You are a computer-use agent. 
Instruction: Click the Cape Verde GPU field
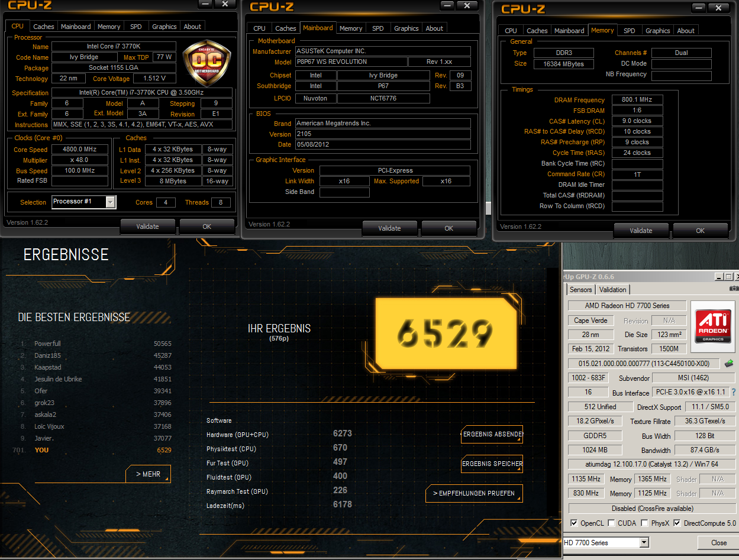590,321
